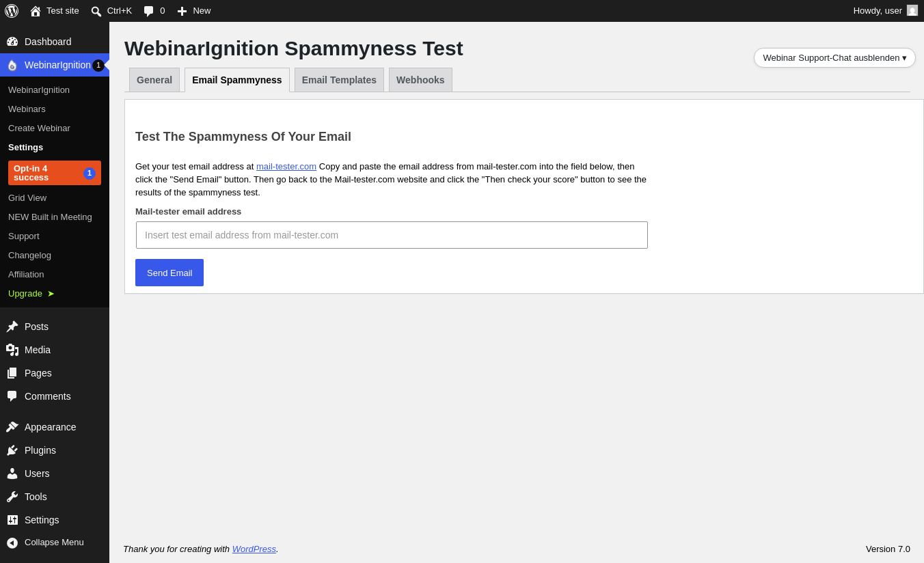Open Opt-in 4 success menu item
This screenshot has height=563, width=924.
click(x=55, y=173)
